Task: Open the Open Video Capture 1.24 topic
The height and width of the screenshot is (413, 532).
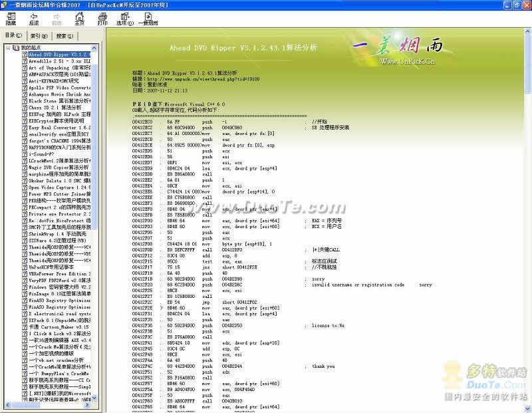Action: [59, 188]
